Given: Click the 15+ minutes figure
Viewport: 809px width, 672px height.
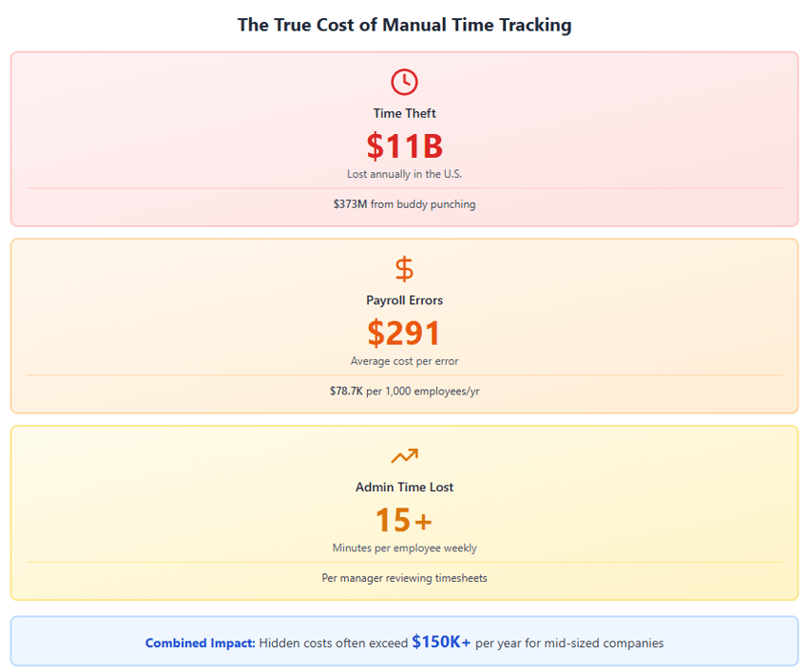Looking at the screenshot, I should (404, 520).
